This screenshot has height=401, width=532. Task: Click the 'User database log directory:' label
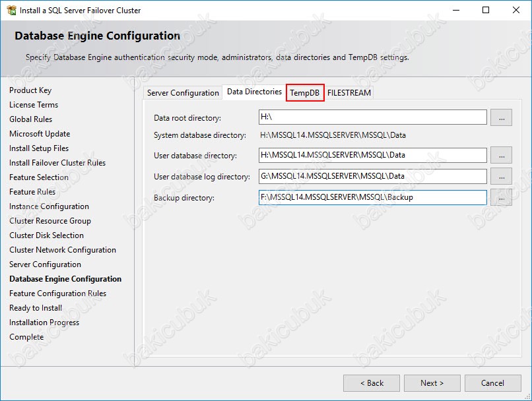(x=202, y=177)
